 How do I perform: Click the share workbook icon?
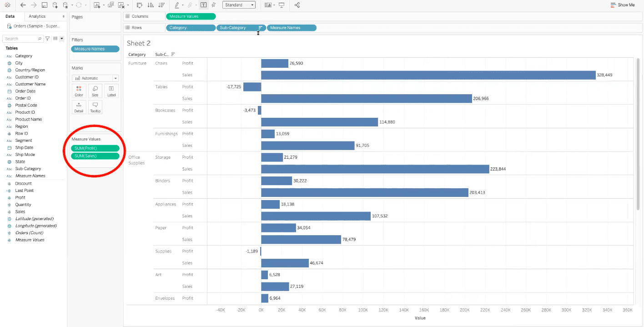[297, 5]
